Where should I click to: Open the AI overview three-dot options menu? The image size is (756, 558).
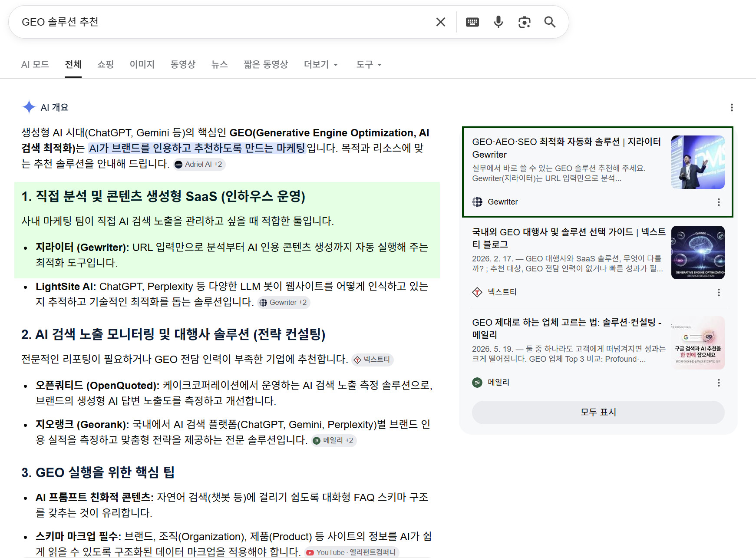732,107
